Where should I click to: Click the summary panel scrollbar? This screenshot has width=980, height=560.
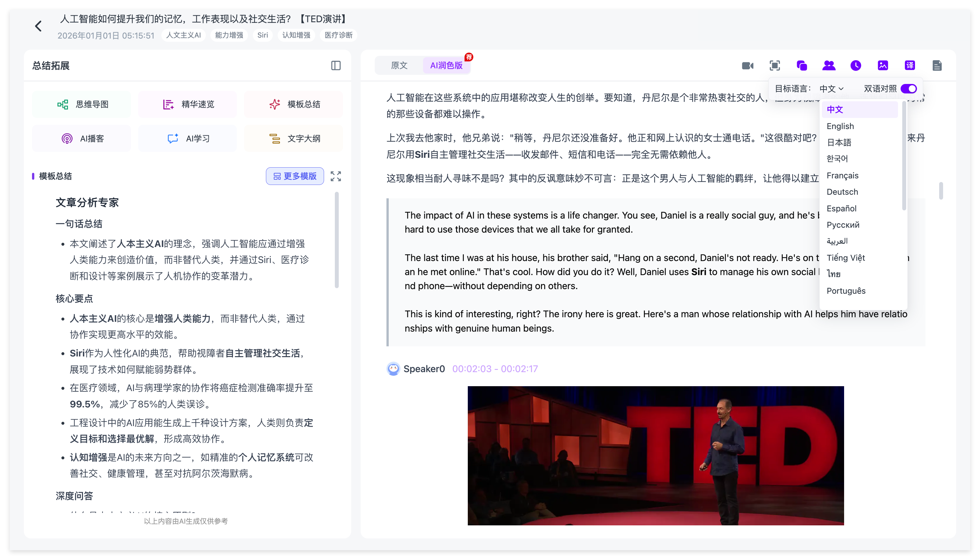point(337,240)
